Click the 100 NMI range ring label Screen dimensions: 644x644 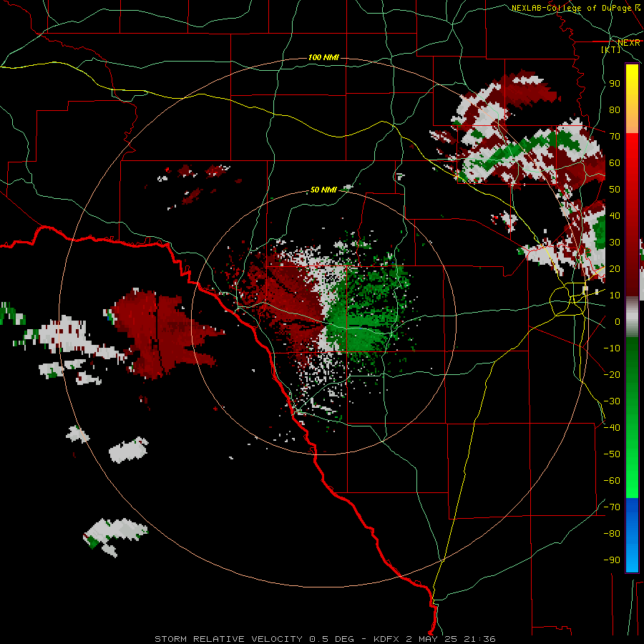tap(323, 57)
